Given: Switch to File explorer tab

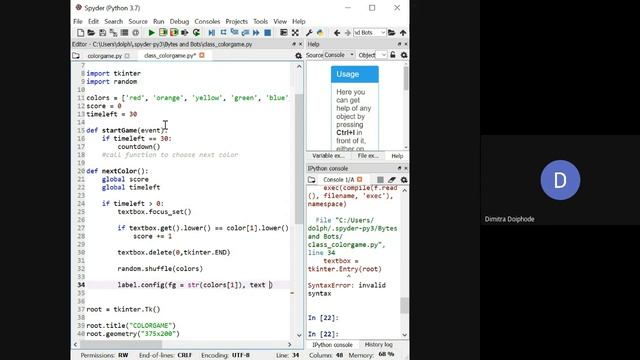Looking at the screenshot, I should [368, 156].
